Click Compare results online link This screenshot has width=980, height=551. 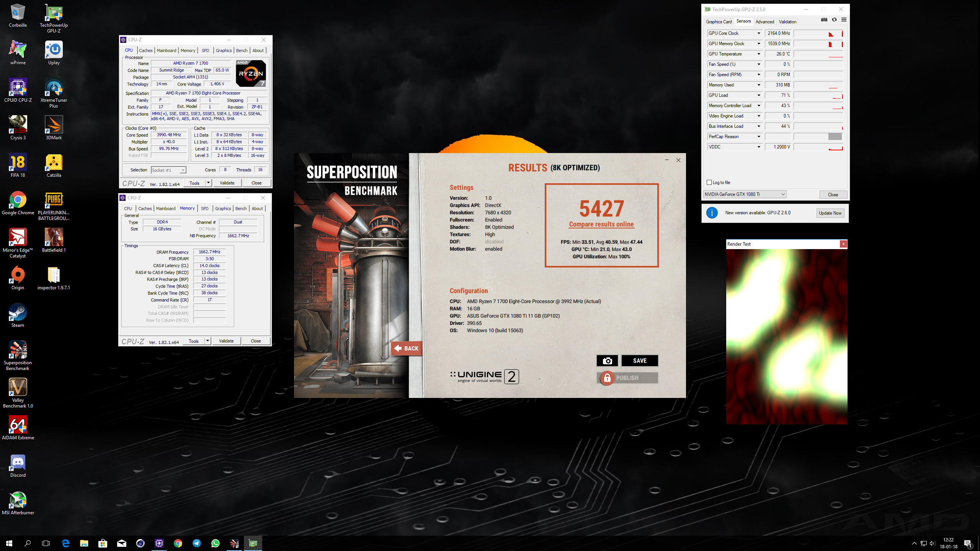pos(601,224)
